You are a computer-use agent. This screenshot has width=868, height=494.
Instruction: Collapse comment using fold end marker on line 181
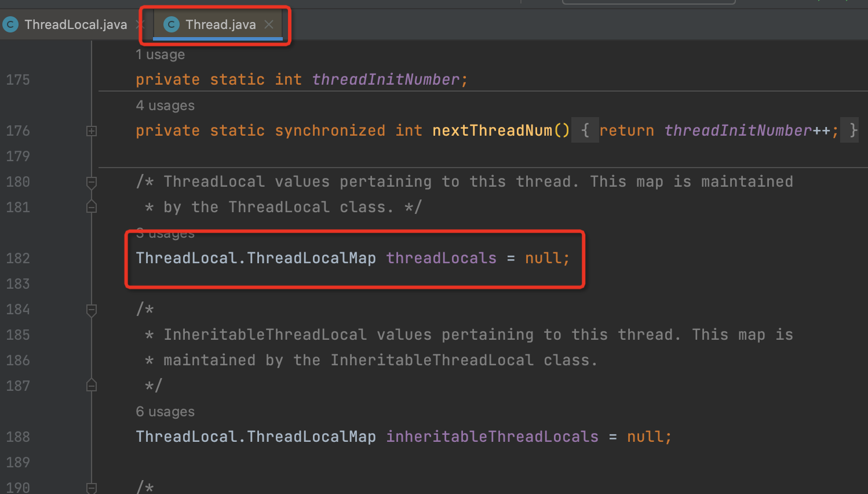coord(92,206)
